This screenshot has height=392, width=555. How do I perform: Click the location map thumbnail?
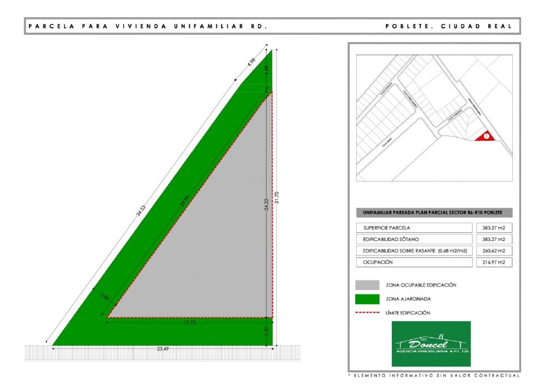point(435,118)
